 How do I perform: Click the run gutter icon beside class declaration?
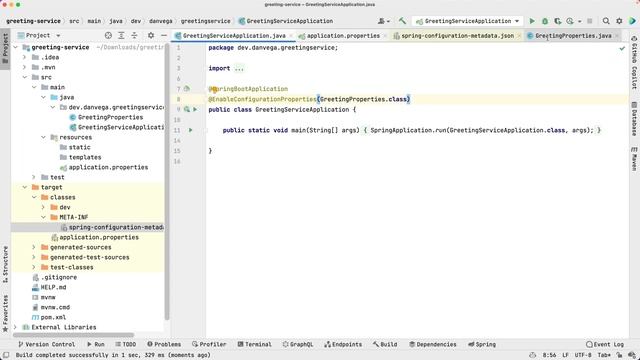[195, 109]
